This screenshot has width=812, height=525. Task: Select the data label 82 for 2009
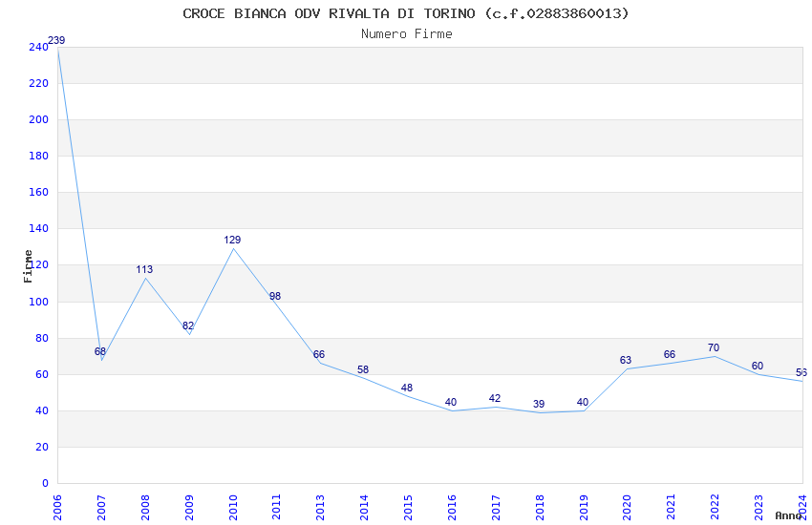tap(188, 325)
